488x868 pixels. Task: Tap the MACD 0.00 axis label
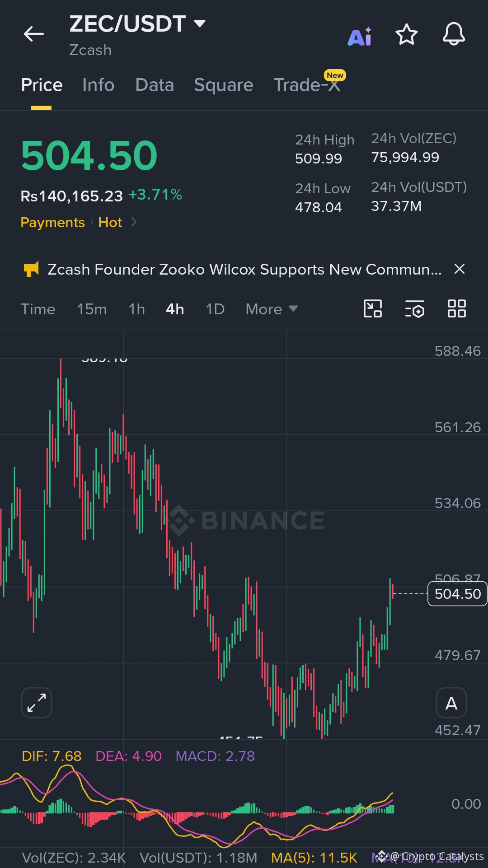[466, 804]
